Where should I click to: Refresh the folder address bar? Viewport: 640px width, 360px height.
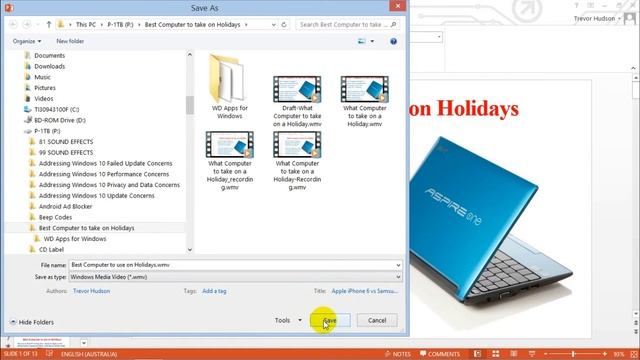tap(284, 24)
